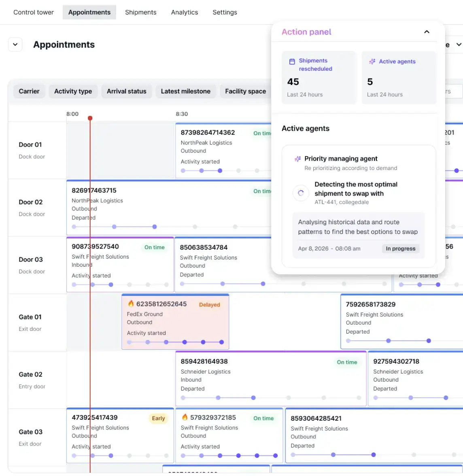Click the last milestone dot on FedEx Ground shipment
This screenshot has height=476, width=463.
pyautogui.click(x=221, y=342)
